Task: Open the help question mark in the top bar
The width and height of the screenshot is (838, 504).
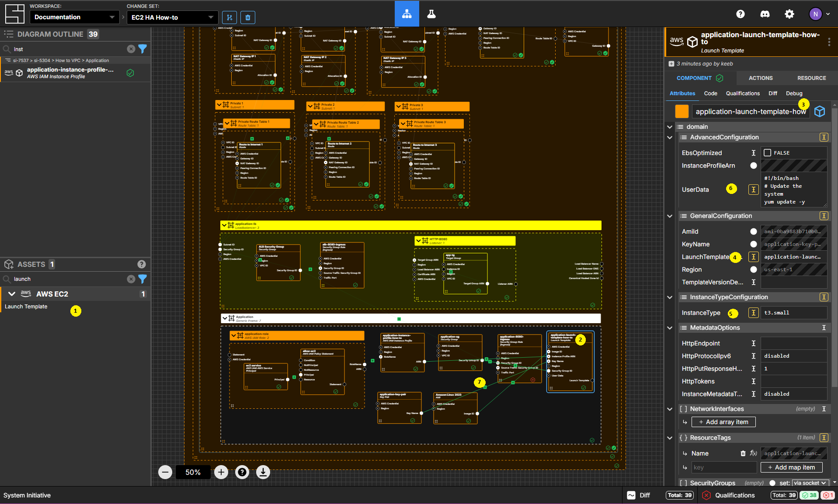Action: (740, 14)
